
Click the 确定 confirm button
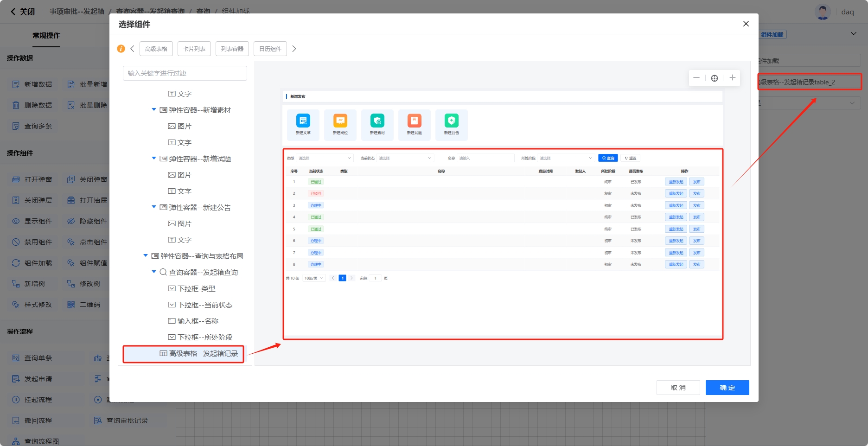[x=727, y=388]
